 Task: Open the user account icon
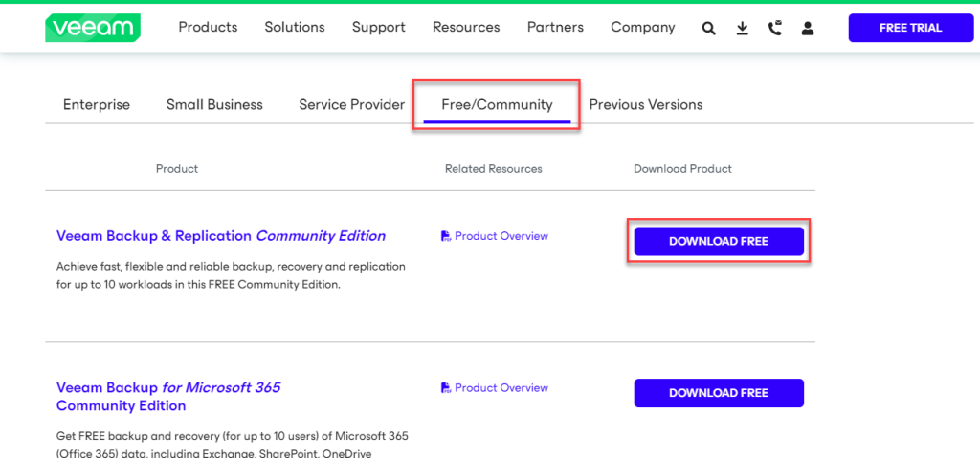tap(808, 29)
